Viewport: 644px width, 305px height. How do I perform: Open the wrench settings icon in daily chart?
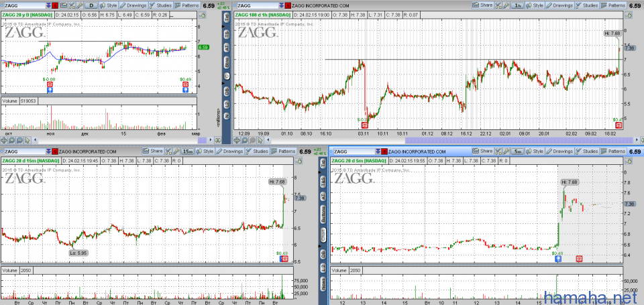80,5
